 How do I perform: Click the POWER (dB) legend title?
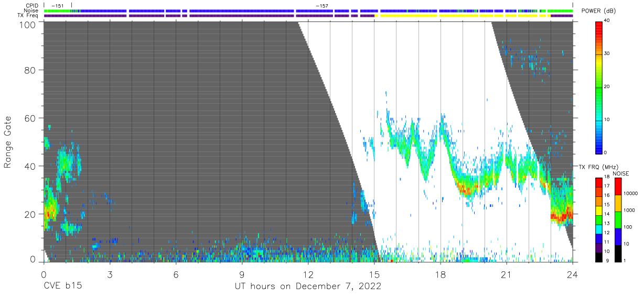coord(598,11)
